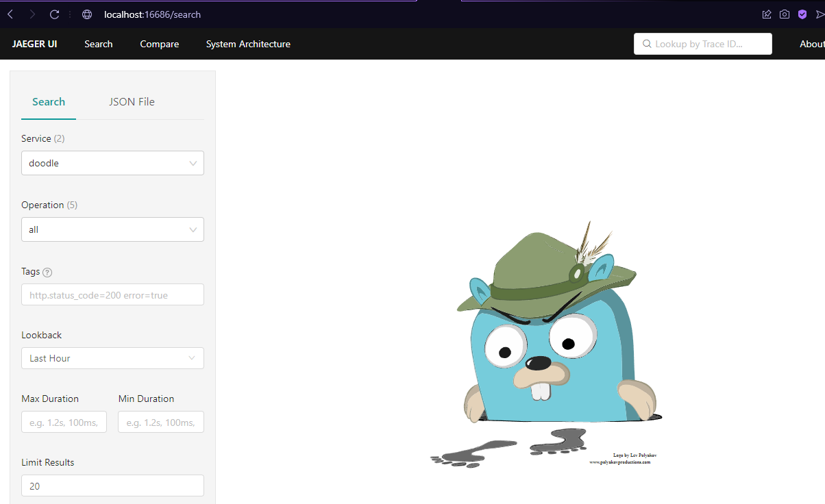Click the JAEGER UI logo link

[x=34, y=44]
